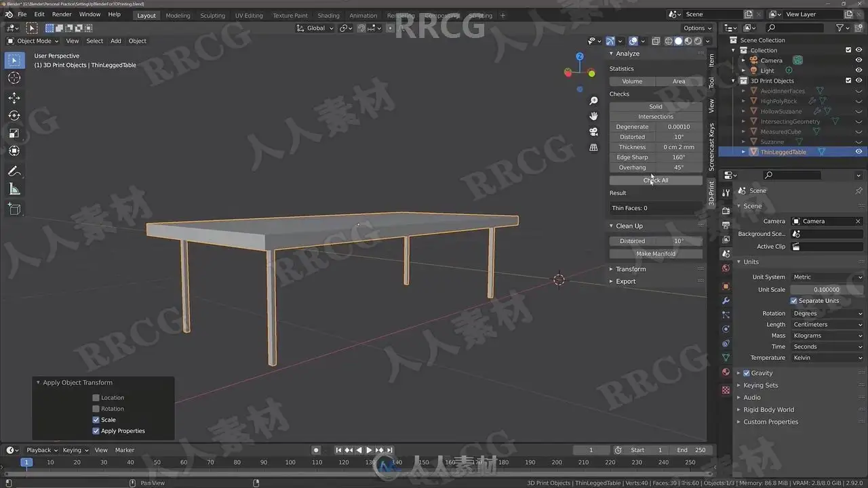Image resolution: width=868 pixels, height=488 pixels.
Task: Adjust the Edge Sharp 160° field
Action: (679, 157)
